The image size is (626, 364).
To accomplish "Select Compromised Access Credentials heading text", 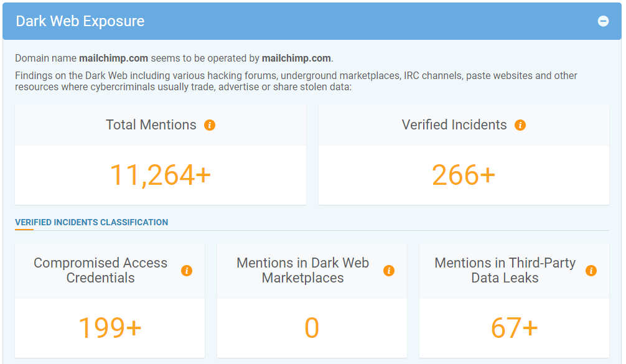I will (101, 271).
